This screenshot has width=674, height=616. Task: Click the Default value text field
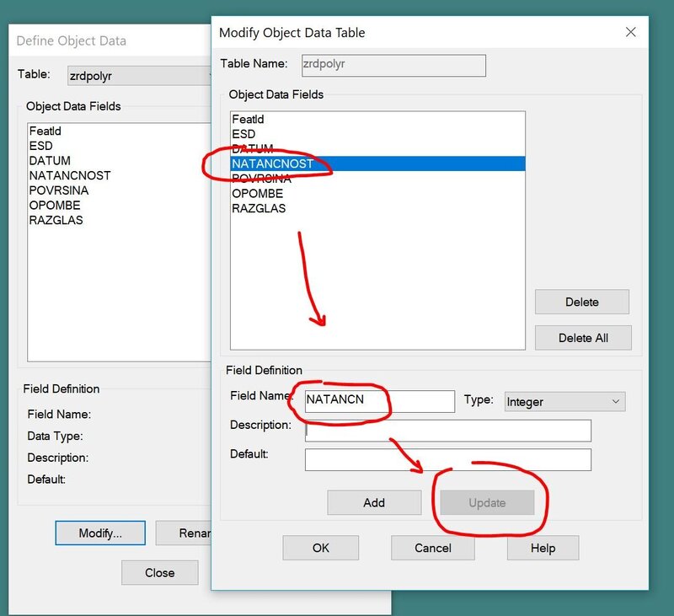pyautogui.click(x=447, y=459)
